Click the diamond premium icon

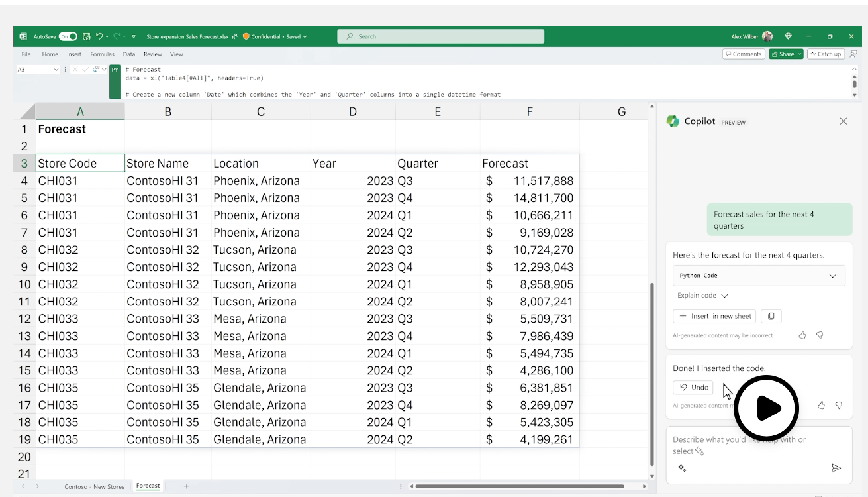[788, 36]
